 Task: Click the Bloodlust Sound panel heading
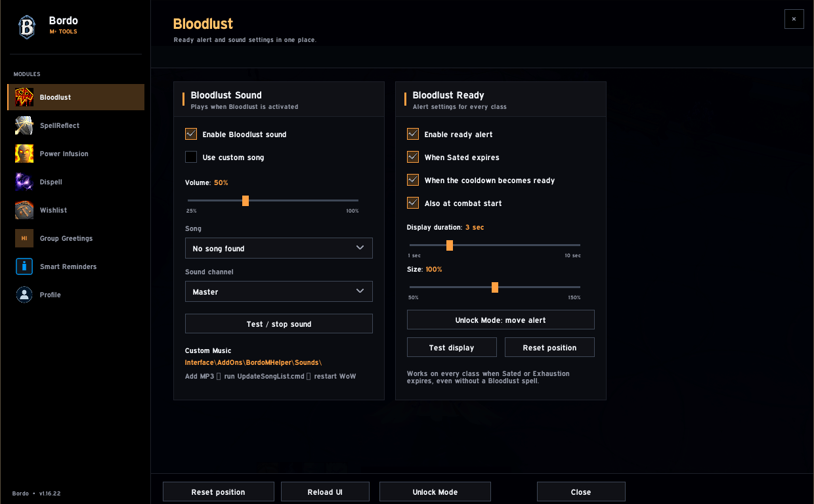(226, 95)
